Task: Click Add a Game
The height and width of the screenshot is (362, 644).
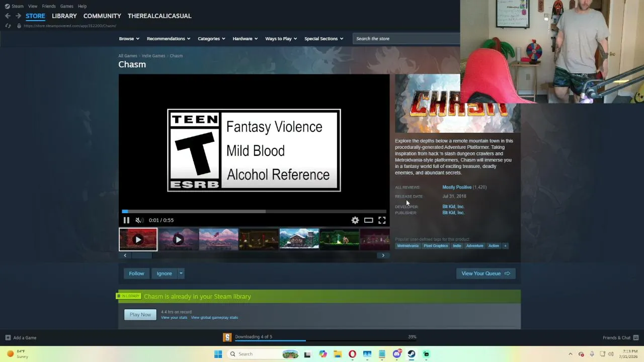Action: tap(21, 338)
